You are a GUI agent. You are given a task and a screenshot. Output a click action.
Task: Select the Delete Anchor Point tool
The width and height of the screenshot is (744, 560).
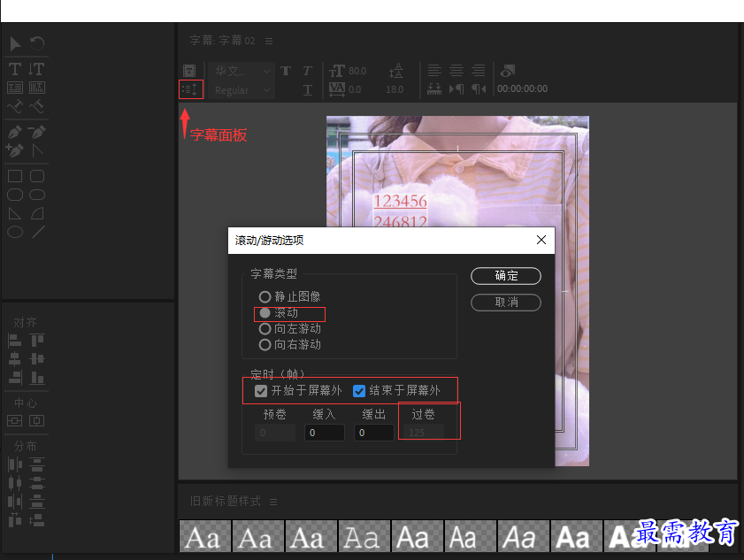37,132
